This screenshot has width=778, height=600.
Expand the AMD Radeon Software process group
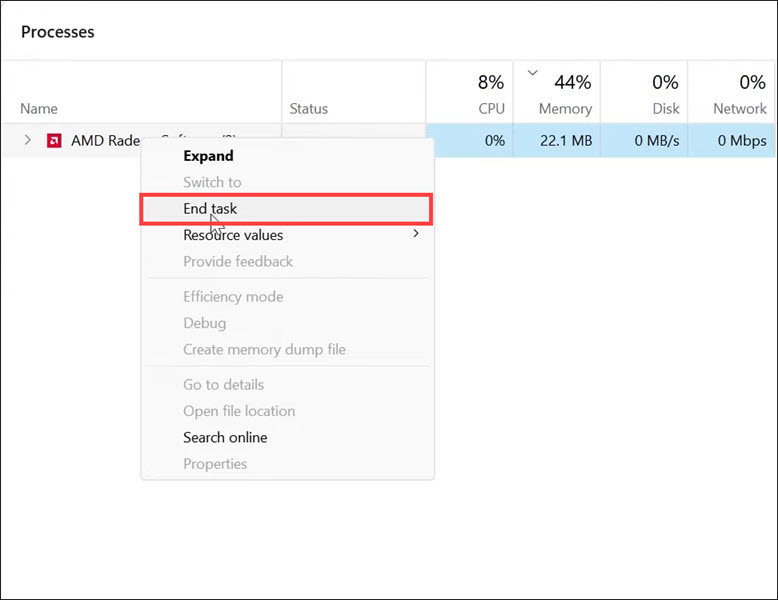coord(28,141)
